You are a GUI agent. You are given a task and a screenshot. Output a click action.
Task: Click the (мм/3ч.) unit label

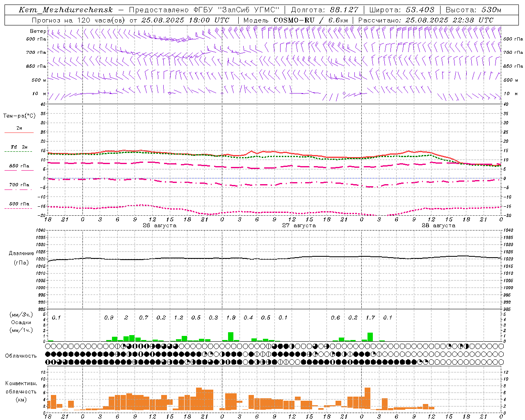(21, 315)
